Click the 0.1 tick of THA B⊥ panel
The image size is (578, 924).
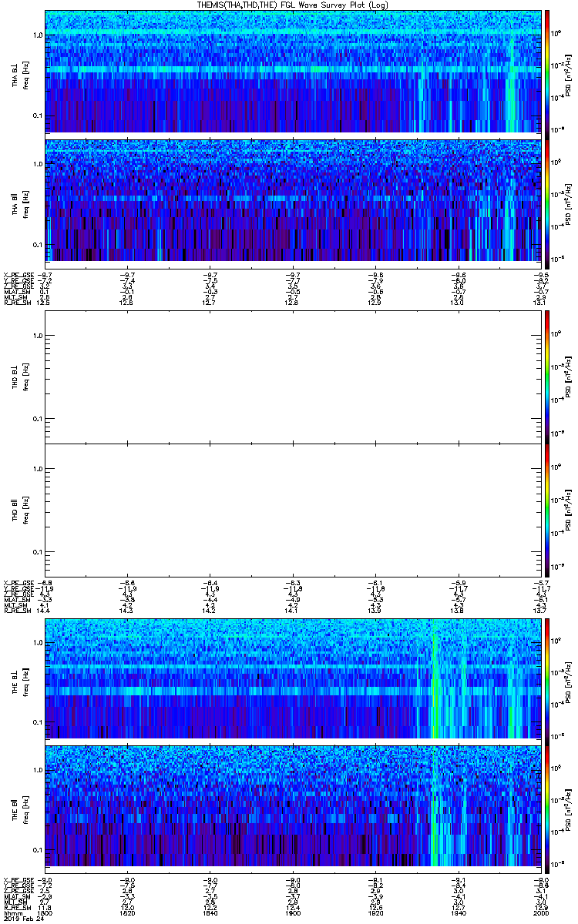click(38, 116)
